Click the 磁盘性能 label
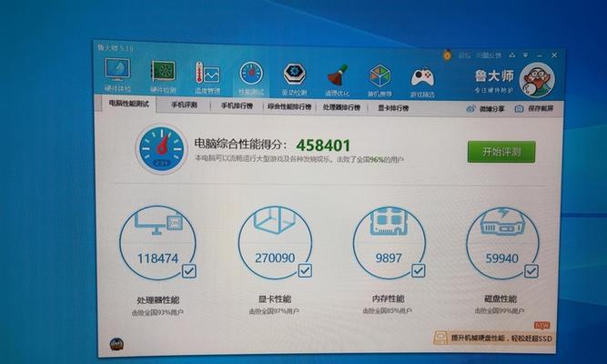 pyautogui.click(x=501, y=299)
